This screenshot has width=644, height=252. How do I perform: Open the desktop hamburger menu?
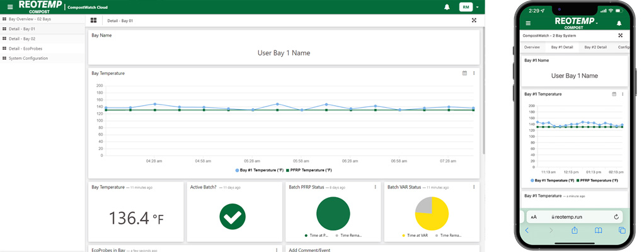pyautogui.click(x=10, y=7)
